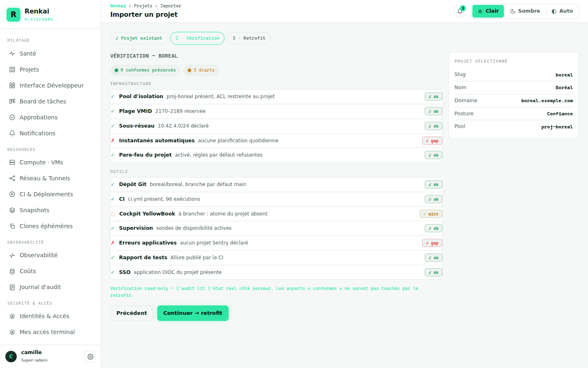
Task: Follow the Projets breadcrumb link
Action: (143, 6)
